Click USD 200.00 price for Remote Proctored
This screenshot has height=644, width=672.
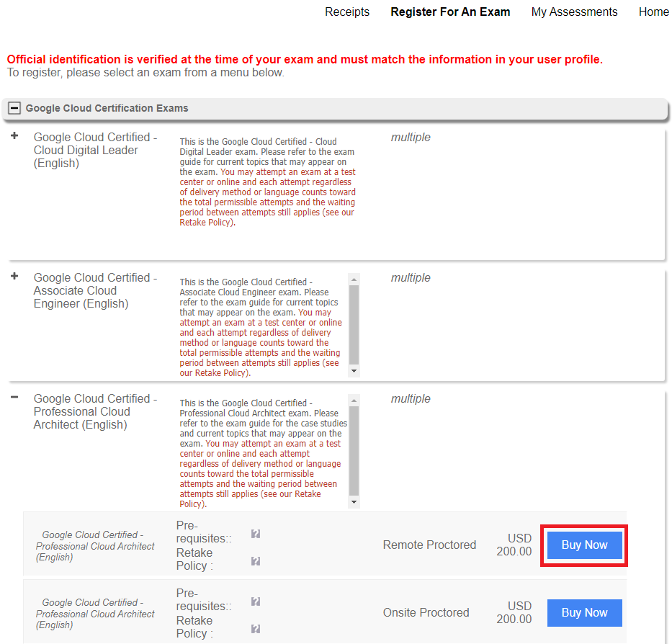click(514, 545)
